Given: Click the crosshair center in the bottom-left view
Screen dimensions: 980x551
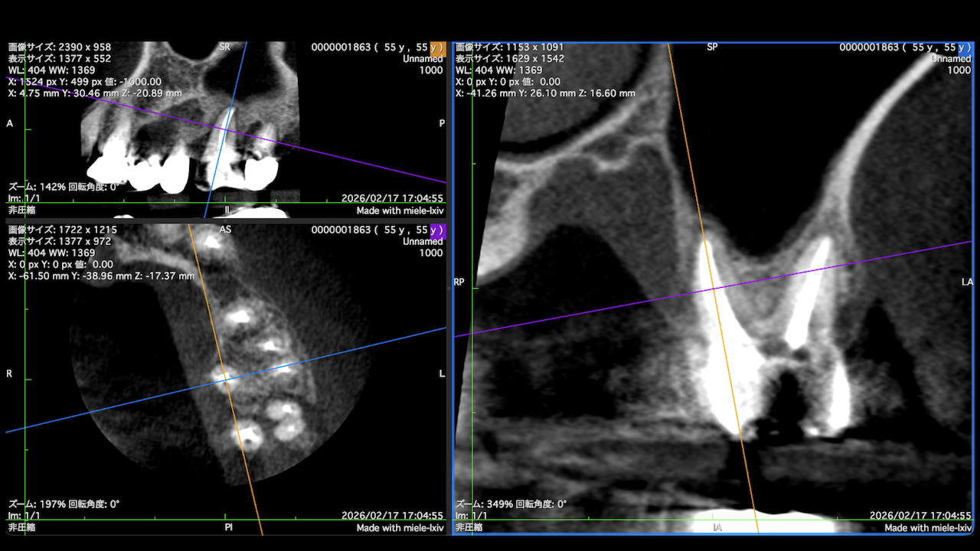Looking at the screenshot, I should pos(224,376).
